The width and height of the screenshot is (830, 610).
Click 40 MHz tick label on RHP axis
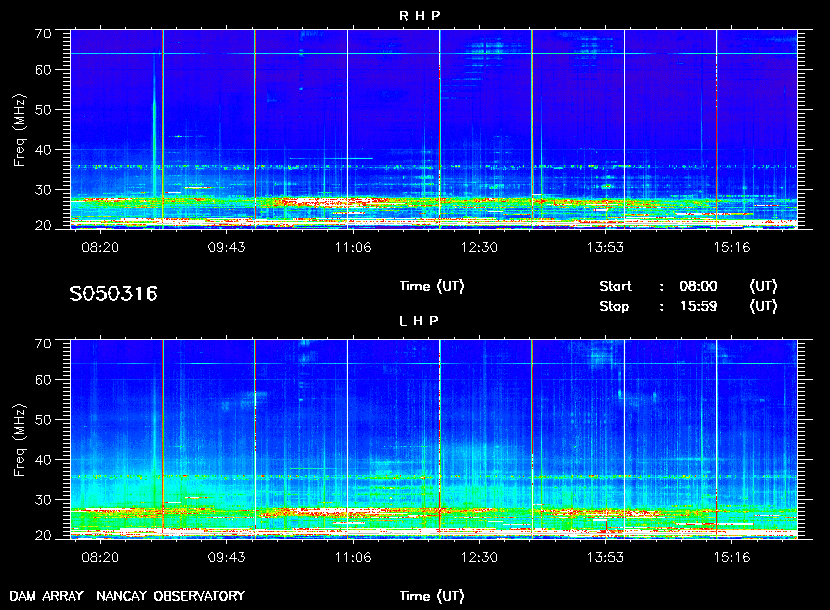[43, 150]
